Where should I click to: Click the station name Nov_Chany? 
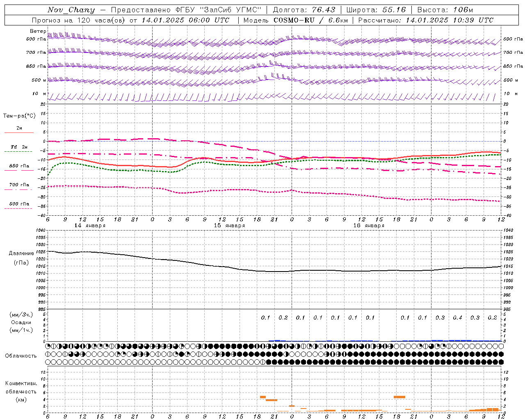tap(71, 10)
